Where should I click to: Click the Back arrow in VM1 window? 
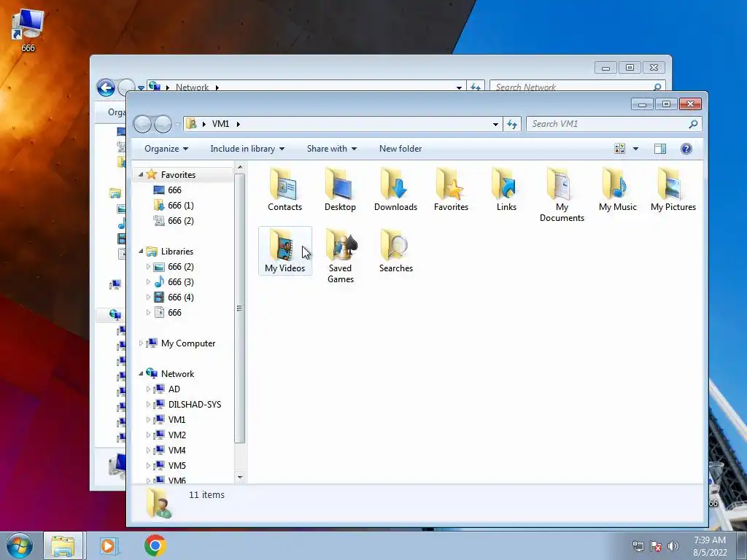[x=142, y=124]
